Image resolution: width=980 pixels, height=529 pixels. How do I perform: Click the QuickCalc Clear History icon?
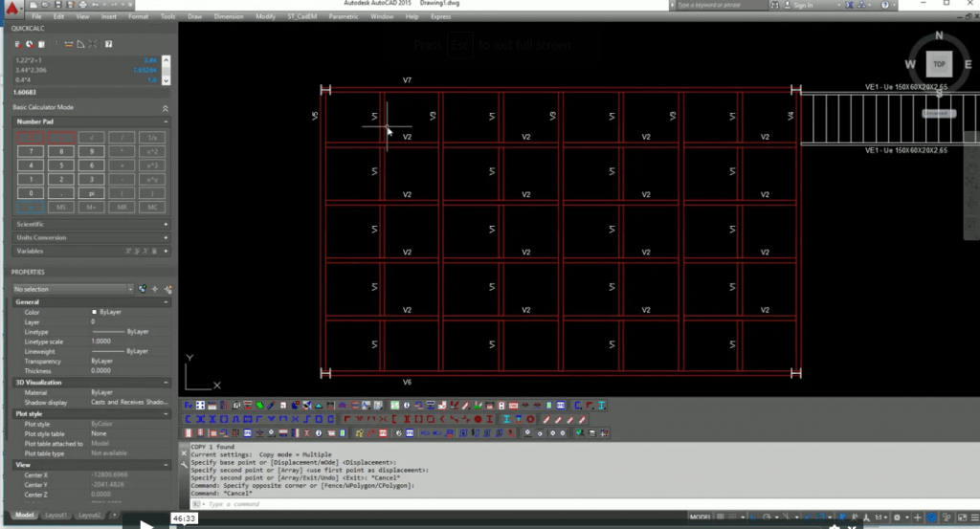(30, 44)
